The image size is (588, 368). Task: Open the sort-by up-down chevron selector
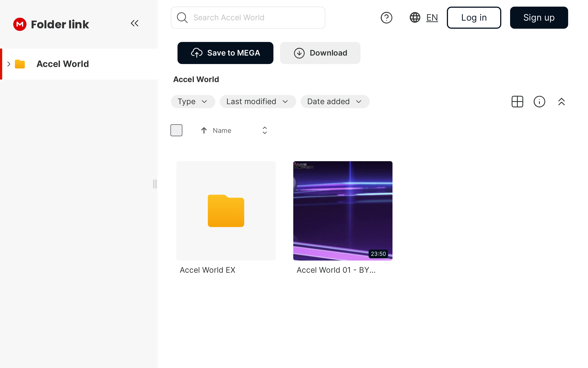point(265,130)
